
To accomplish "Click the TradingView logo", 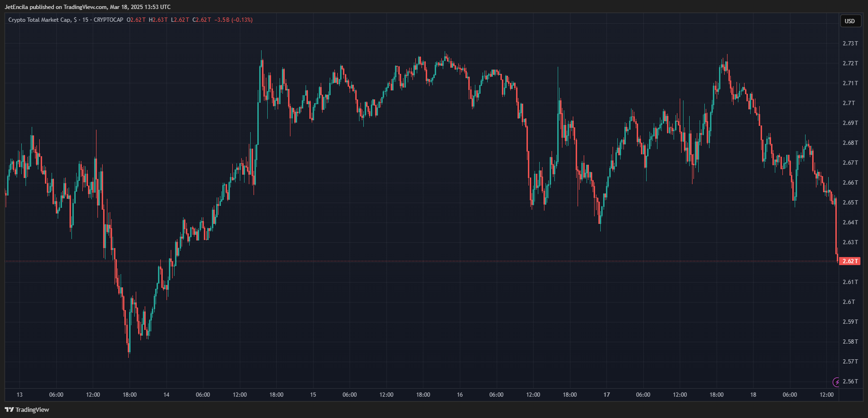I will [x=27, y=409].
